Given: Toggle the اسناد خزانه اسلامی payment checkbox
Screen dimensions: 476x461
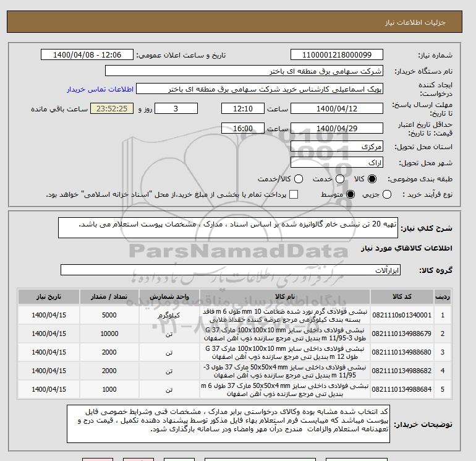Looking at the screenshot, I should [294, 194].
